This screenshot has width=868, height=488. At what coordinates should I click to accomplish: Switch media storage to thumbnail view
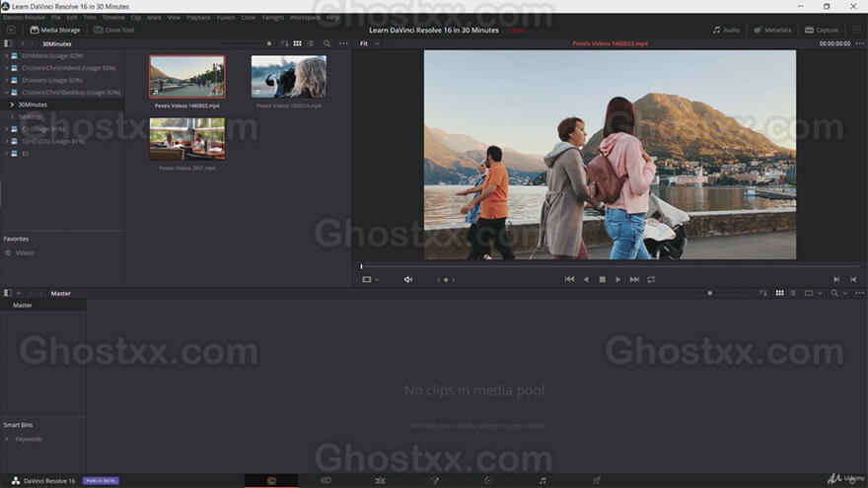297,43
